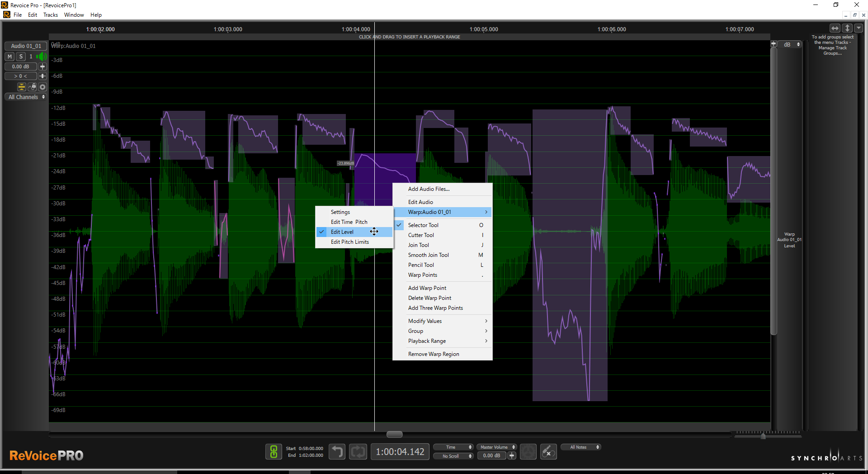Select Edit Audio in context menu
The width and height of the screenshot is (868, 474).
pyautogui.click(x=443, y=202)
